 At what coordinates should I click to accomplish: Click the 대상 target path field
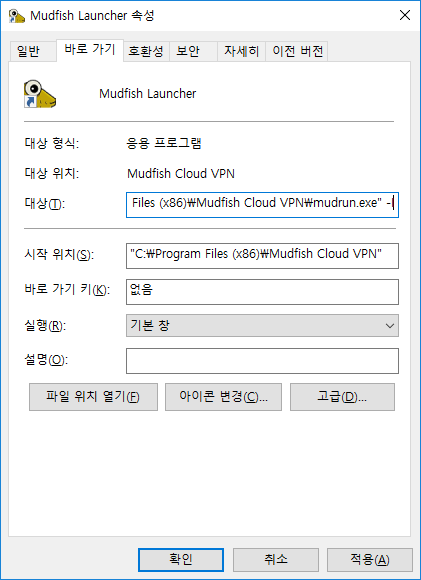(x=262, y=205)
